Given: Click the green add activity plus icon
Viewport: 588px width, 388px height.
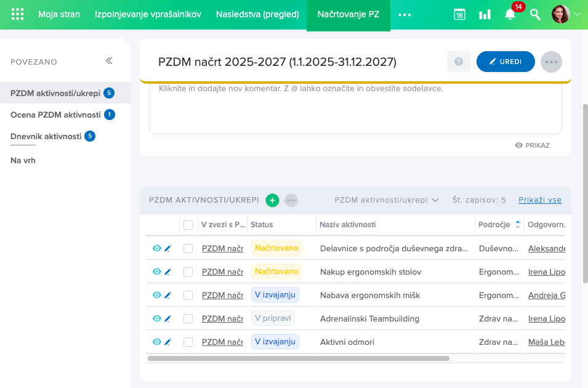Looking at the screenshot, I should click(x=272, y=200).
